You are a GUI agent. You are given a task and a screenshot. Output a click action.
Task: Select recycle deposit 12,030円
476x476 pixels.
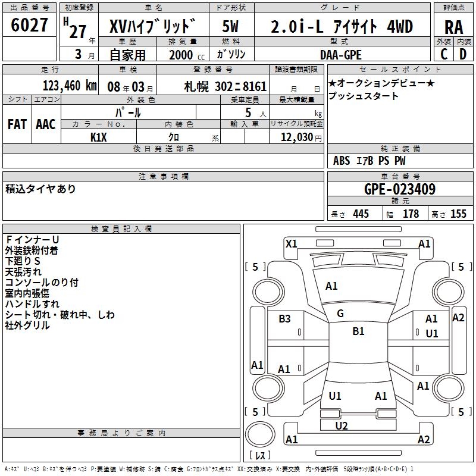pyautogui.click(x=301, y=137)
